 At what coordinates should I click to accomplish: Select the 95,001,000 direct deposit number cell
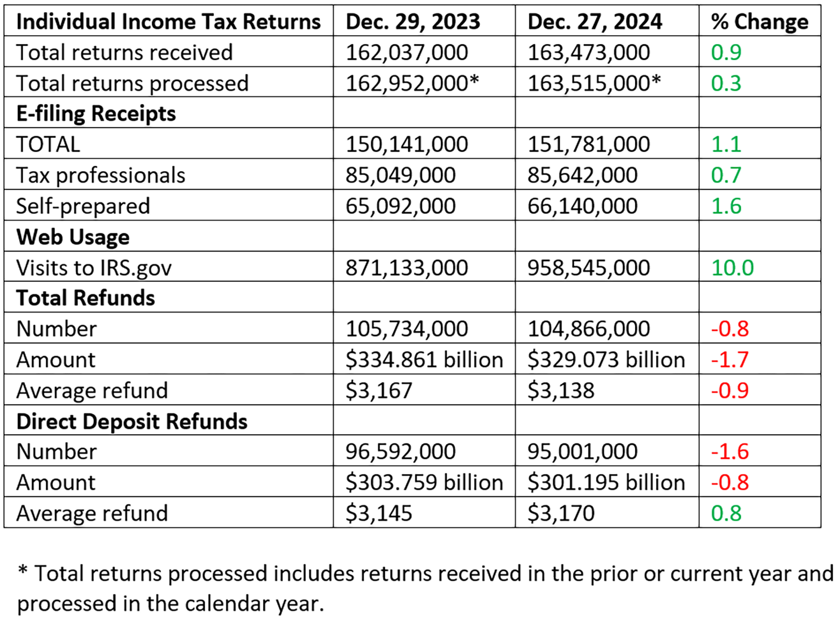(582, 452)
